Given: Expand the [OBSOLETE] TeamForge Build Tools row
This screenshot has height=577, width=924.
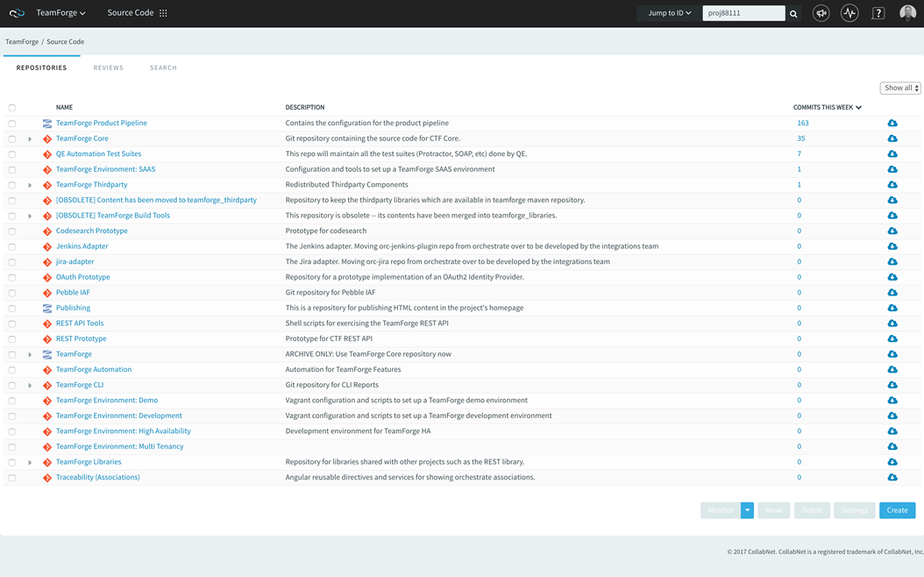Looking at the screenshot, I should coord(30,216).
